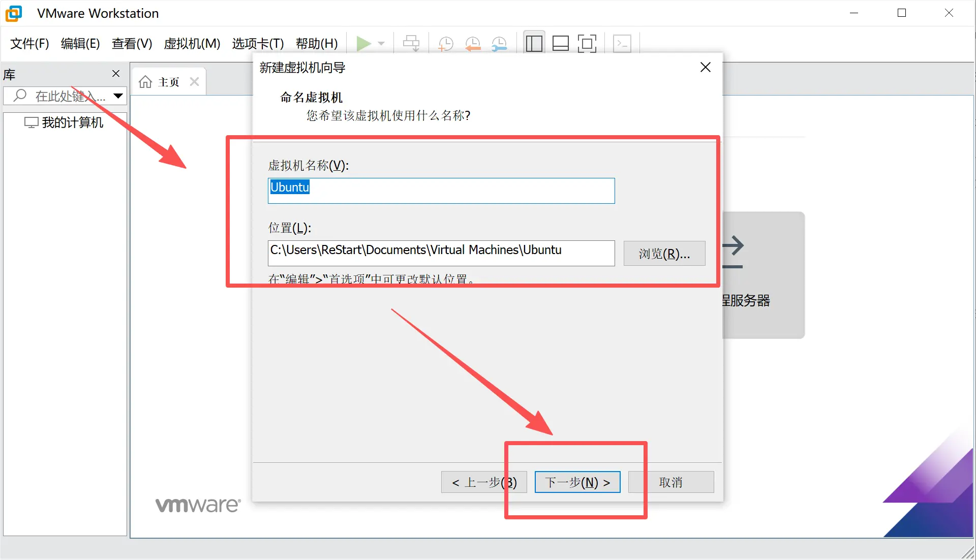
Task: Close the 新建虚拟机向导 dialog
Action: pyautogui.click(x=706, y=67)
